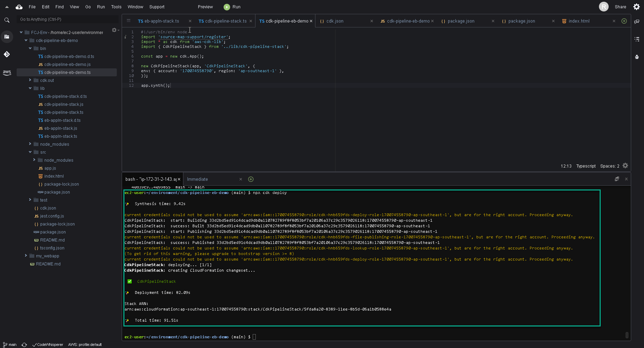
Task: Open the Spaces: 2 indentation selector
Action: pyautogui.click(x=610, y=166)
